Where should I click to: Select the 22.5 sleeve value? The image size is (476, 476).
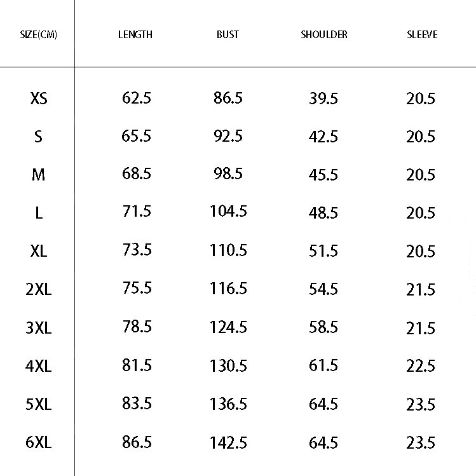pyautogui.click(x=421, y=366)
